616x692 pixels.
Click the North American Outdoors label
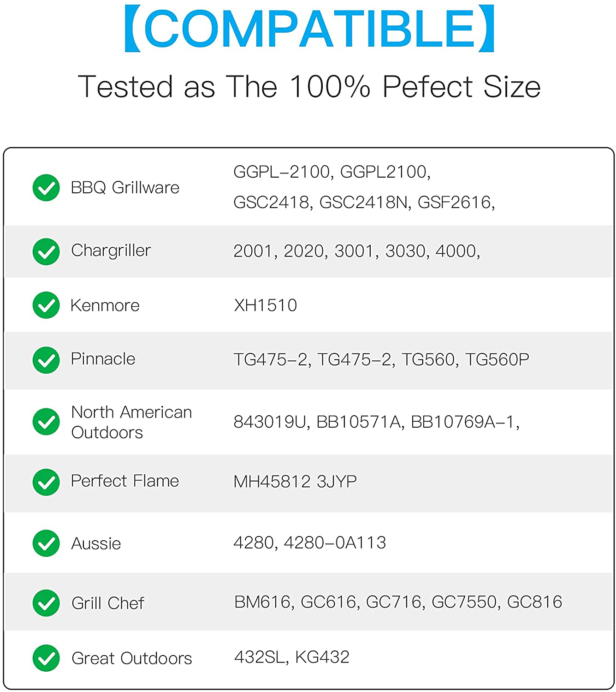(131, 422)
